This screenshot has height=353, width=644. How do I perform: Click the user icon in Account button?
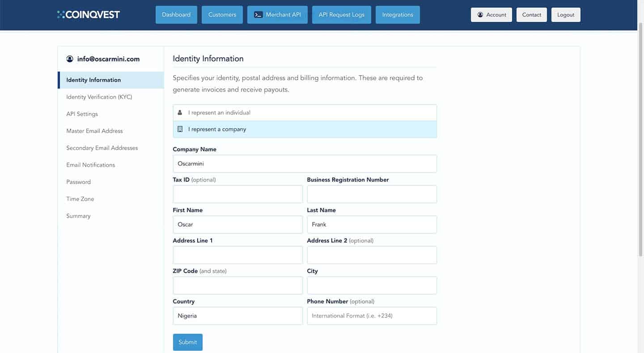[x=480, y=15]
